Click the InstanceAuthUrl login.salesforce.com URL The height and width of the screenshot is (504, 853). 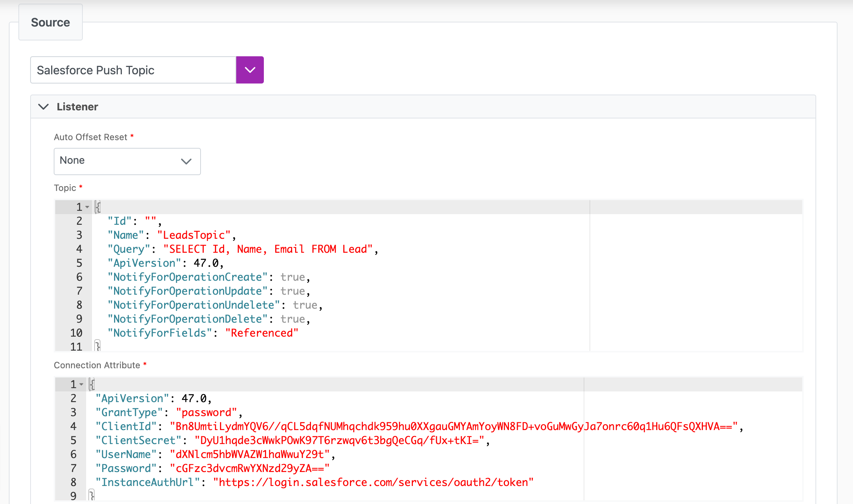(x=373, y=482)
